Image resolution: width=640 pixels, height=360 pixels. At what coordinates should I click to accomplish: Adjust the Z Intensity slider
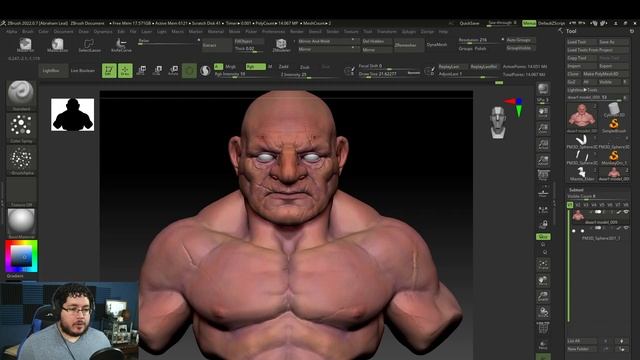point(309,75)
